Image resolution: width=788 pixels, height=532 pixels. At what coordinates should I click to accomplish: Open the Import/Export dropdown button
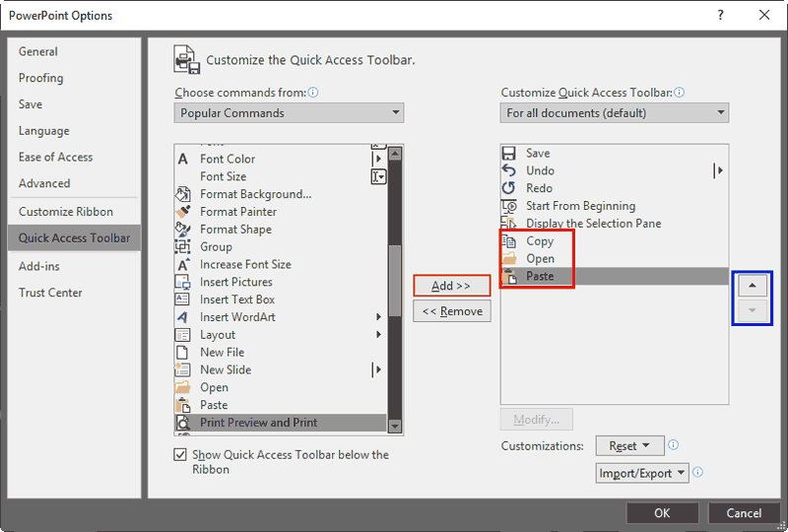(642, 473)
